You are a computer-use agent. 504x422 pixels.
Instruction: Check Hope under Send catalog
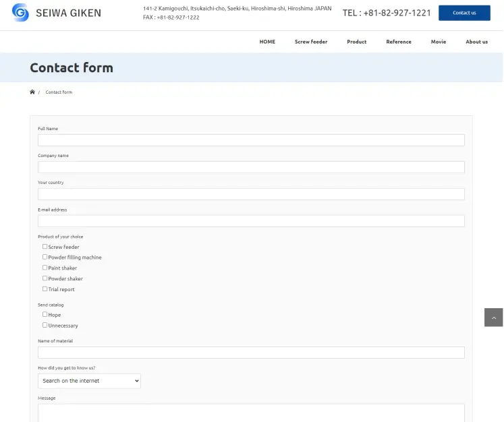coord(45,314)
